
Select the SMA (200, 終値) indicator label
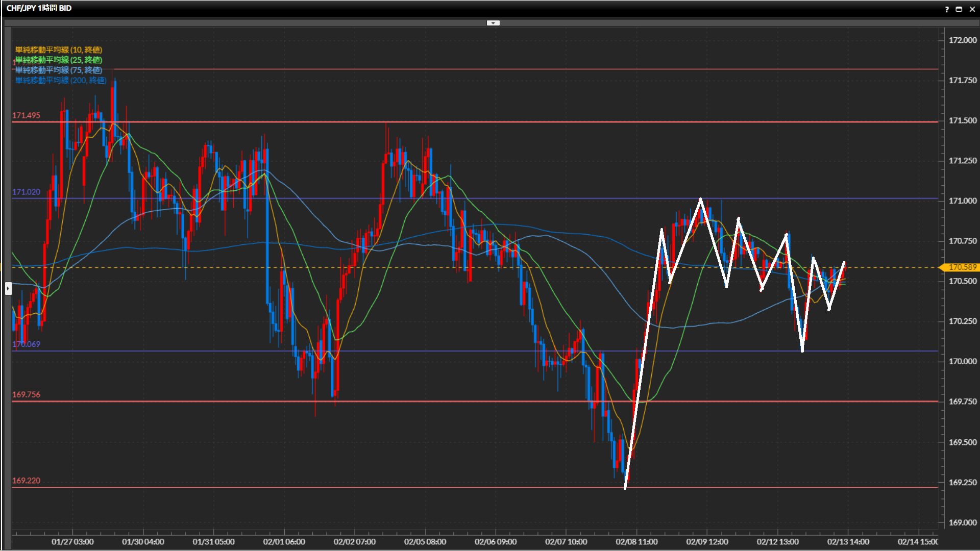(61, 80)
